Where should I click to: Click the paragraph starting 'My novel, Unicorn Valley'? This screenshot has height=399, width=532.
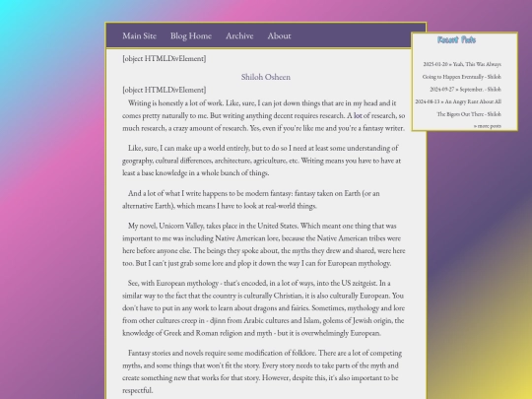(x=264, y=244)
